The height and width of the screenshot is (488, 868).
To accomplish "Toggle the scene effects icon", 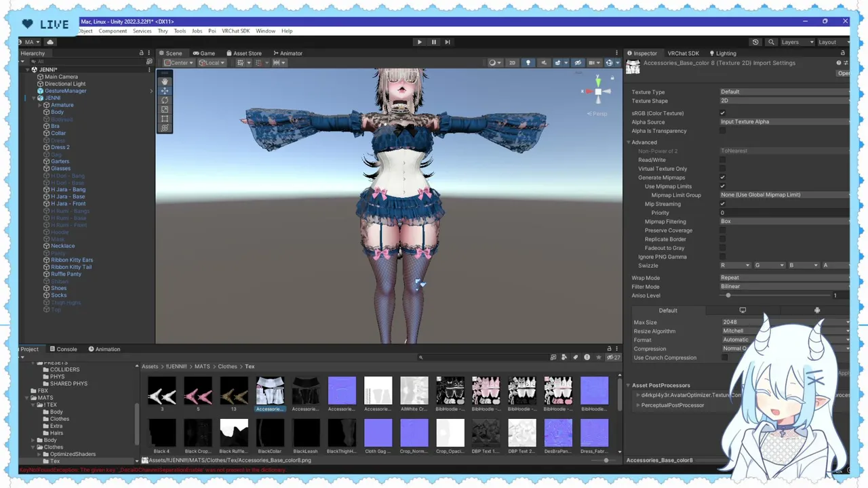I will coord(559,63).
